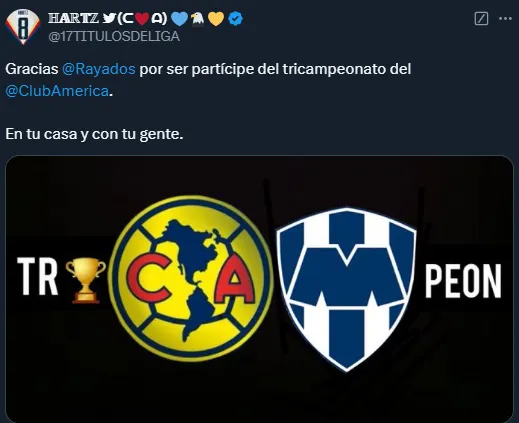Click the line 'En tu casa y con tu gente.'
Image resolution: width=519 pixels, height=423 pixels.
[94, 134]
